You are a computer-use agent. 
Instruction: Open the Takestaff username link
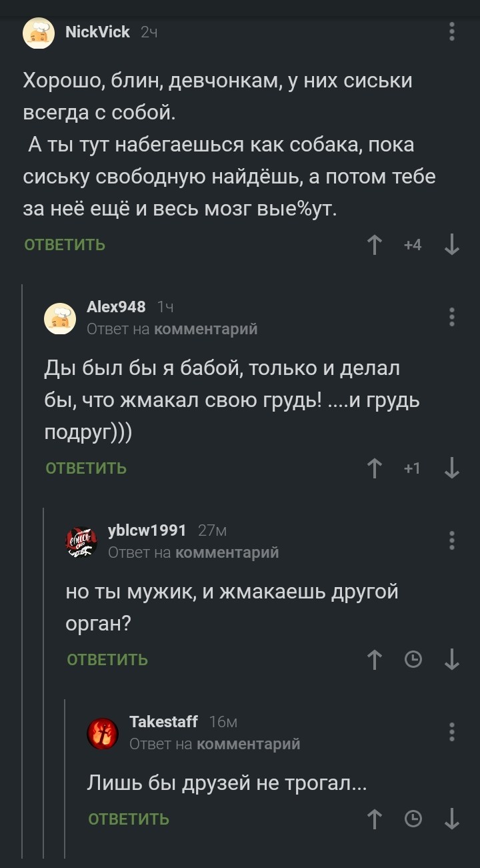tap(163, 722)
